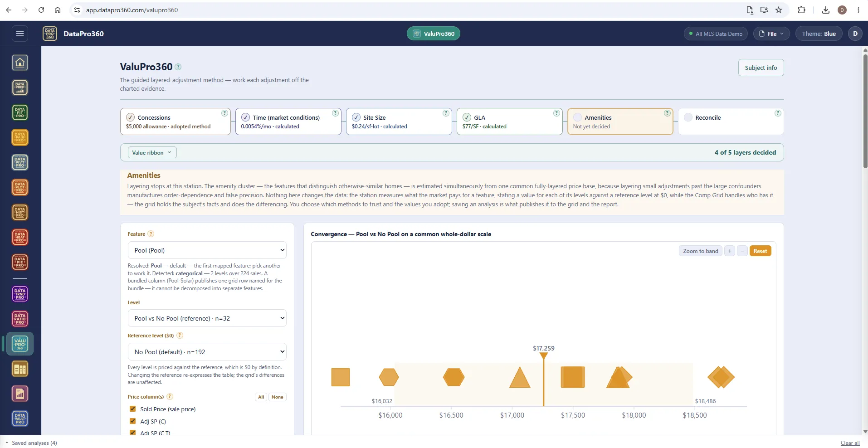868x448 pixels.
Task: Click help icon beside ValuPro360 title
Action: [x=178, y=67]
